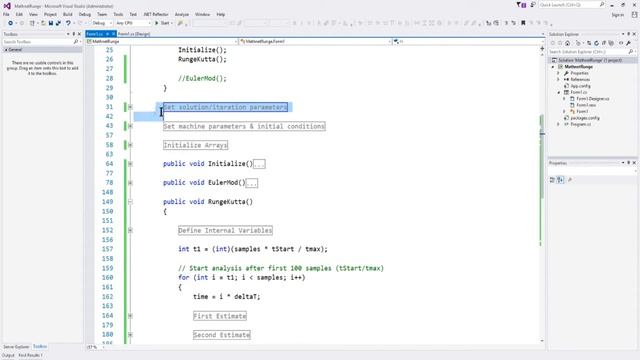The image size is (640, 360).
Task: Expand Program.cs node in Solution Explorer
Action: coord(559,124)
